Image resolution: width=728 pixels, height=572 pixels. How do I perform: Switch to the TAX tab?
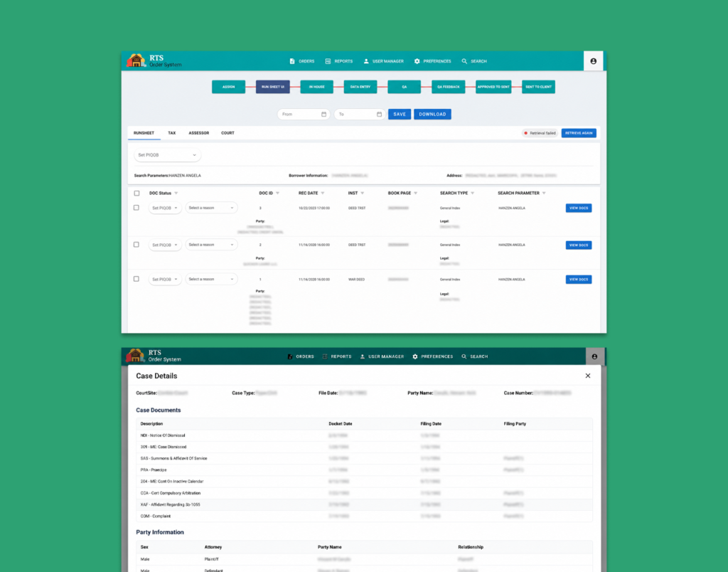pos(172,133)
